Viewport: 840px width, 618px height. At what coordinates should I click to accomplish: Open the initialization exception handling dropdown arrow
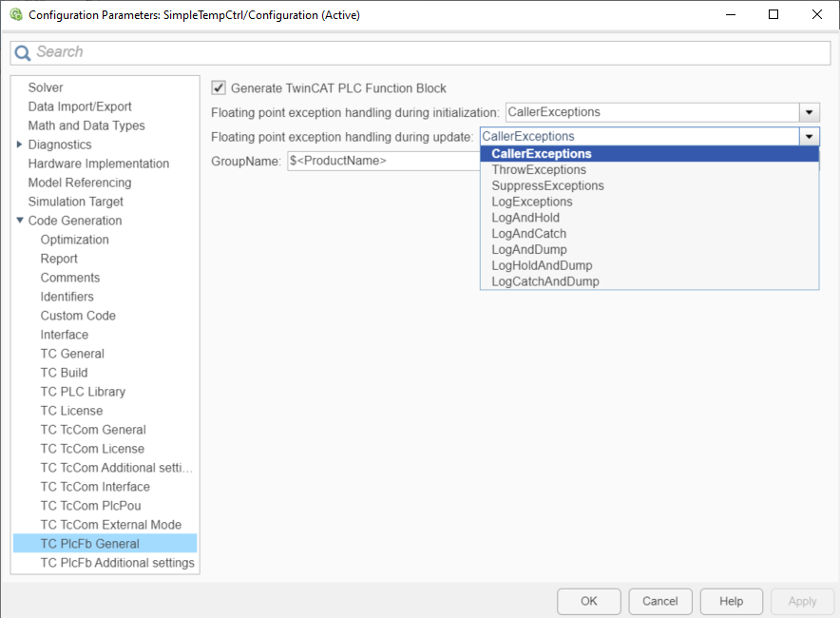click(809, 112)
